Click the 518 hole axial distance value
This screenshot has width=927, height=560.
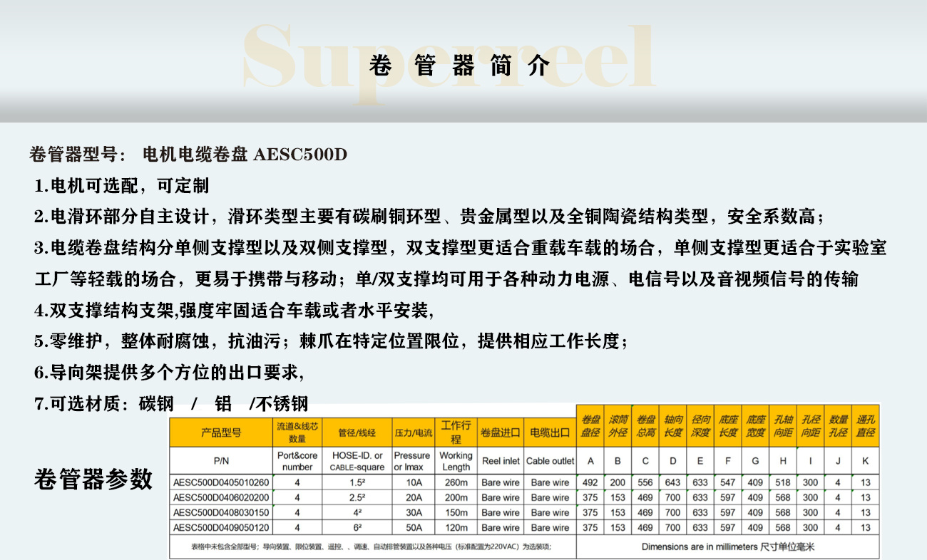[x=783, y=482]
